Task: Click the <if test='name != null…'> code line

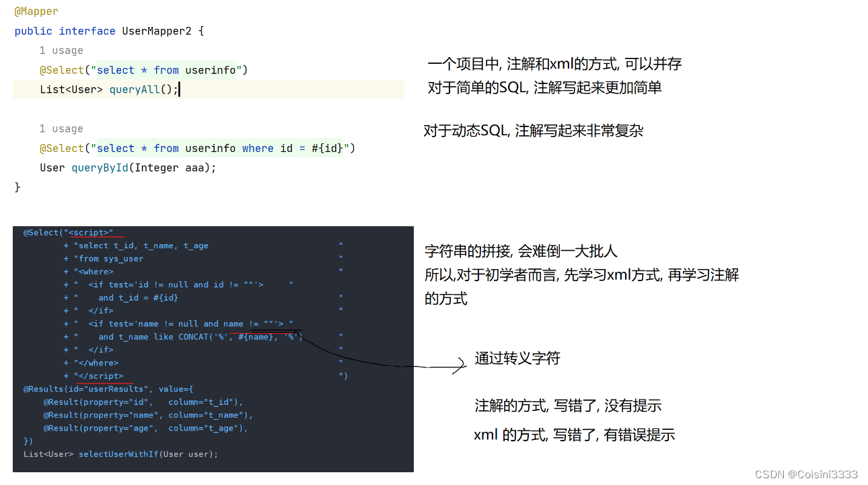Action: click(x=178, y=324)
